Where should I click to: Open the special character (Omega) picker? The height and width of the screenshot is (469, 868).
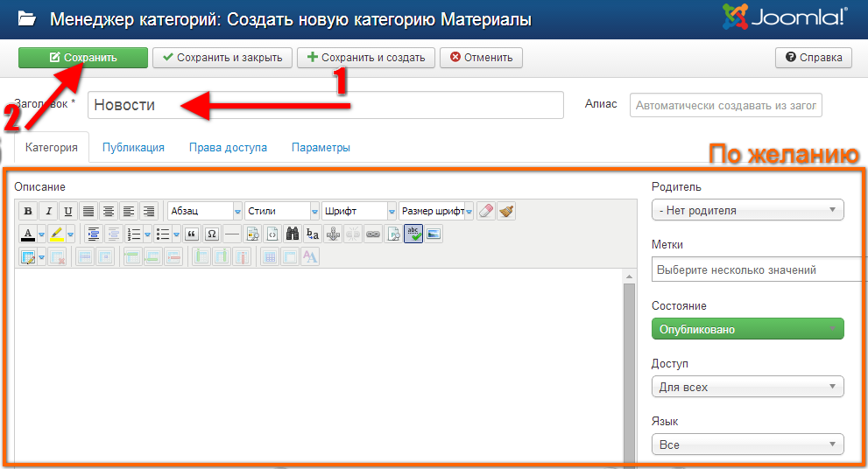pyautogui.click(x=211, y=234)
